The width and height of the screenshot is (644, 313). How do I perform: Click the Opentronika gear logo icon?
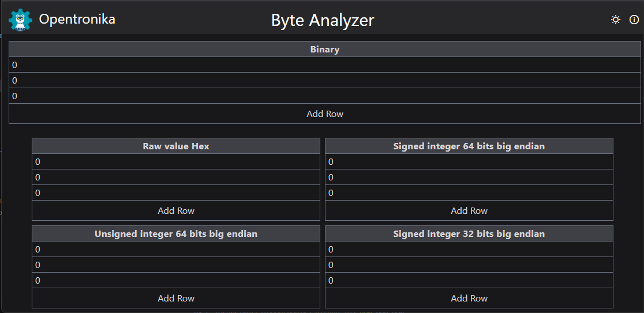point(20,20)
